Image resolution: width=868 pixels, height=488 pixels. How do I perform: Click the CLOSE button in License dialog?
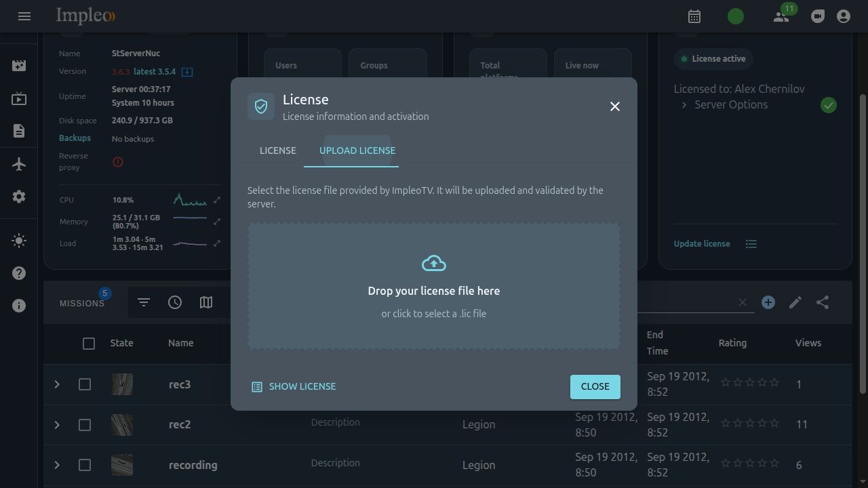(x=595, y=386)
